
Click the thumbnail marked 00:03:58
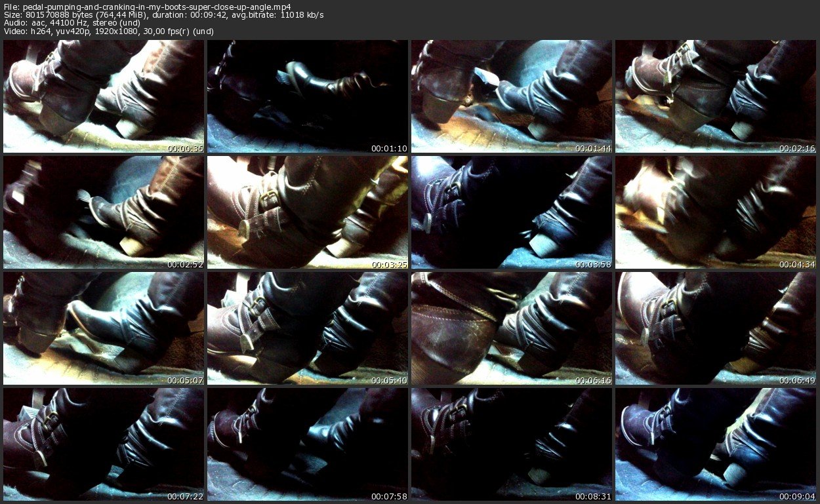click(x=512, y=212)
